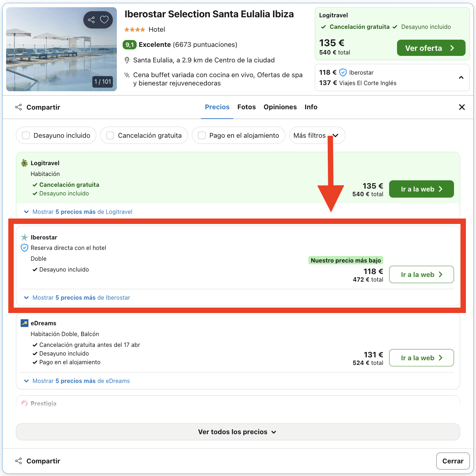Click share icon on the hotel photo

(91, 20)
